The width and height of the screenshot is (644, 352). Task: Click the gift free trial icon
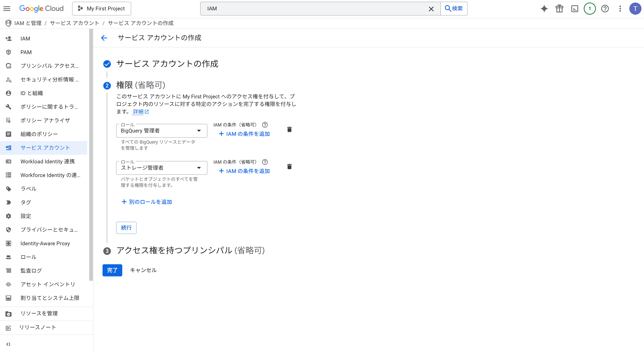point(559,9)
